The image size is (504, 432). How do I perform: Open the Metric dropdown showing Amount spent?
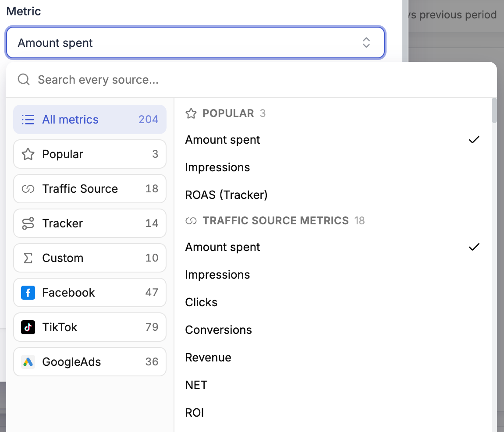coord(195,42)
